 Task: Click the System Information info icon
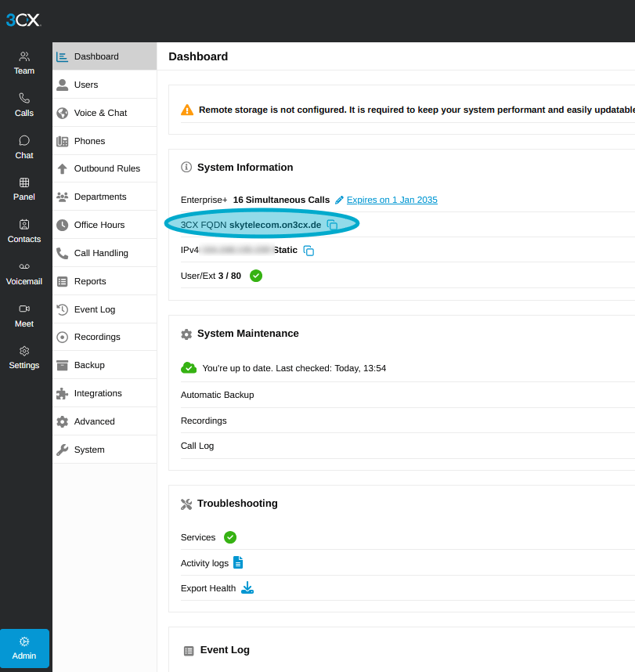click(x=186, y=167)
